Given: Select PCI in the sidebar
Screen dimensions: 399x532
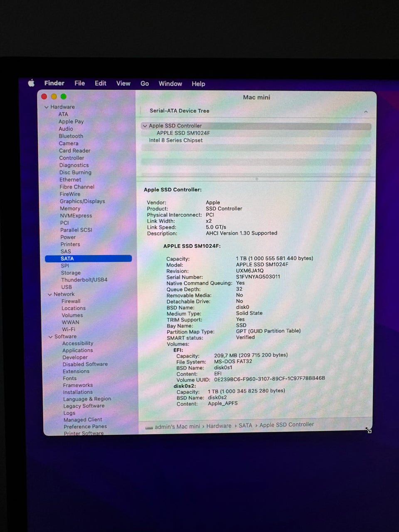Looking at the screenshot, I should [64, 223].
